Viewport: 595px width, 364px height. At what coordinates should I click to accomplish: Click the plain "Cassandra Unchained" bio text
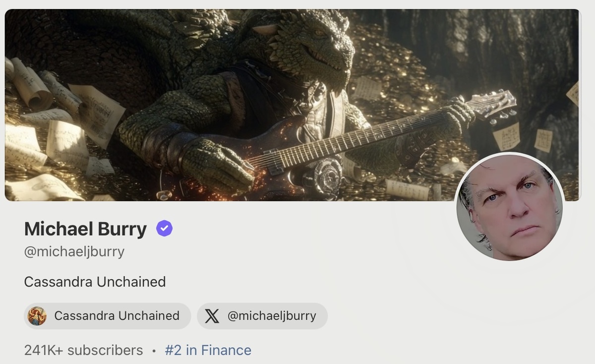(x=95, y=282)
